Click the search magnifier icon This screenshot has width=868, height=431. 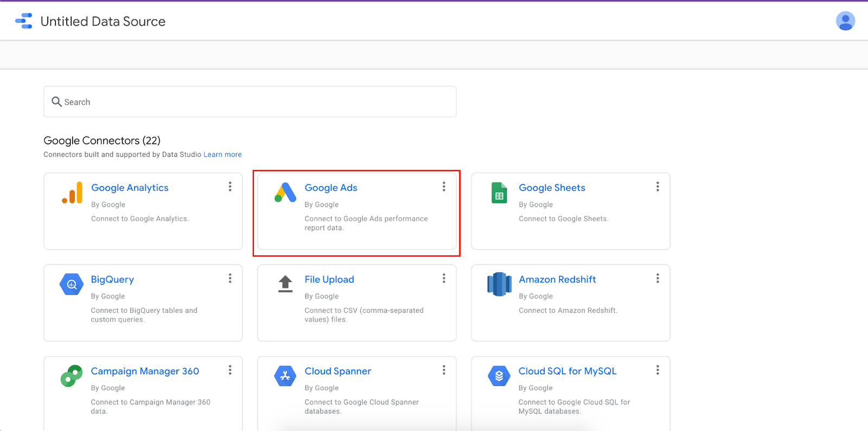(x=56, y=101)
